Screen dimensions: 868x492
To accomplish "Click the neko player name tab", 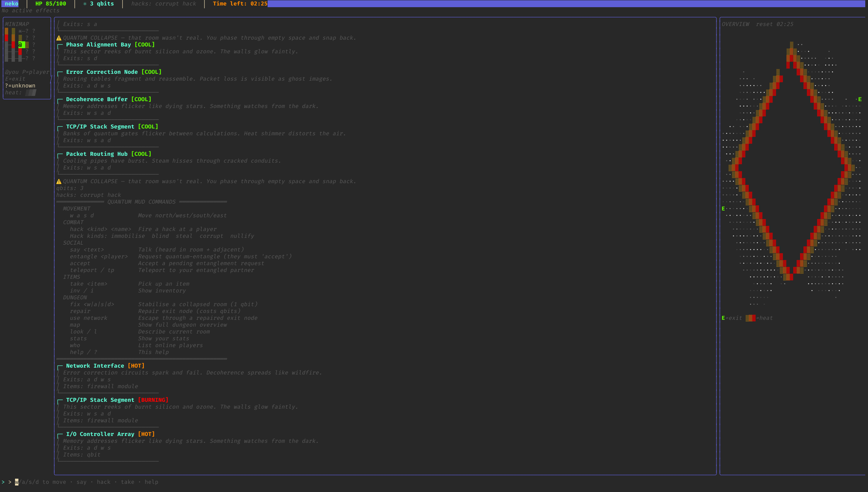I will pyautogui.click(x=12, y=4).
